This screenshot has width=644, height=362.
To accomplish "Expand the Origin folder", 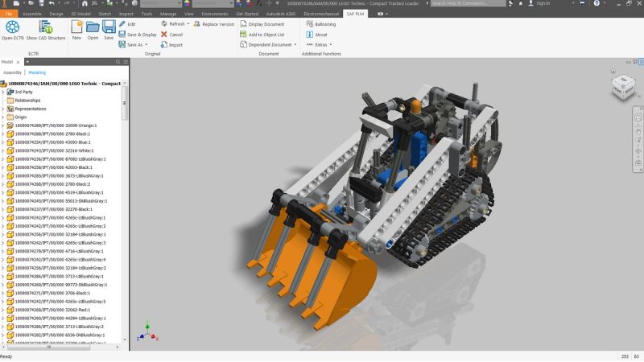I will 3,117.
